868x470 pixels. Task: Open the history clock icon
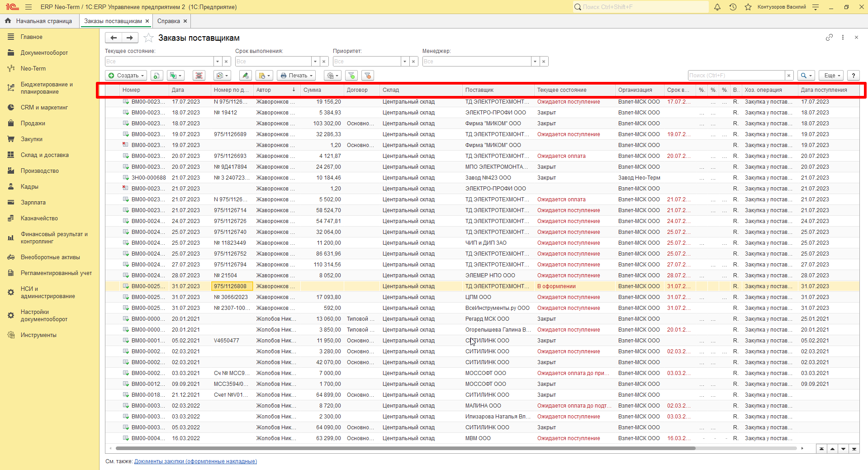click(x=733, y=7)
